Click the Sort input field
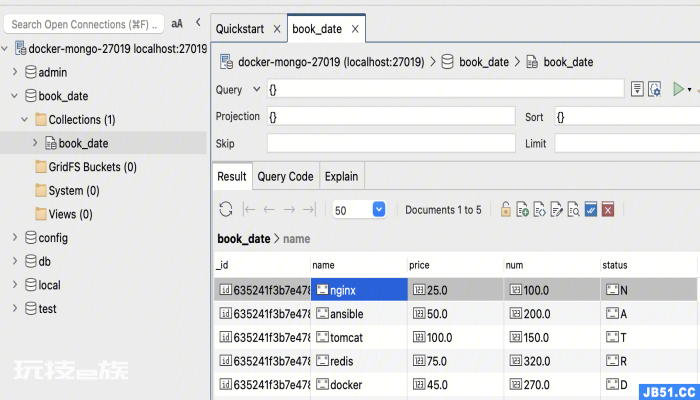This screenshot has width=700, height=400. click(627, 117)
